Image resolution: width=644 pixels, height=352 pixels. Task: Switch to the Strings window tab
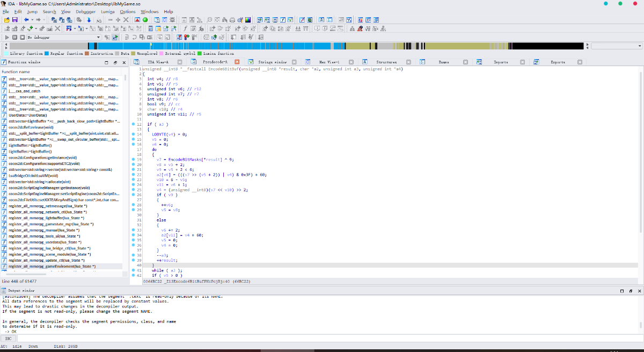(273, 62)
